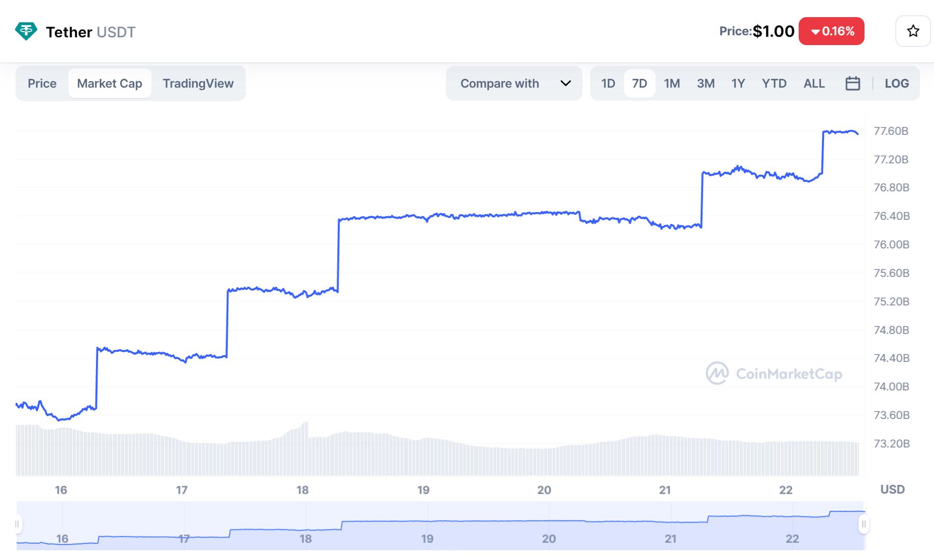Click date 20 in the range navigator
The width and height of the screenshot is (934, 560).
click(549, 539)
